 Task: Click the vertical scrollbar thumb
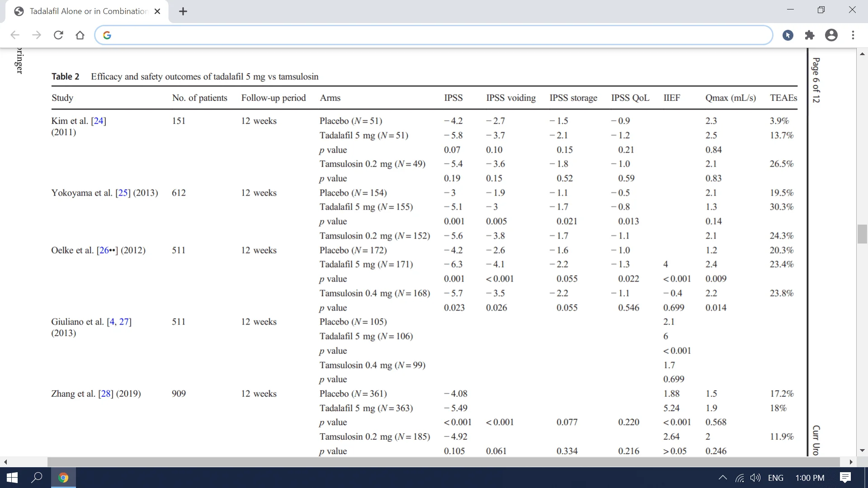pos(862,234)
